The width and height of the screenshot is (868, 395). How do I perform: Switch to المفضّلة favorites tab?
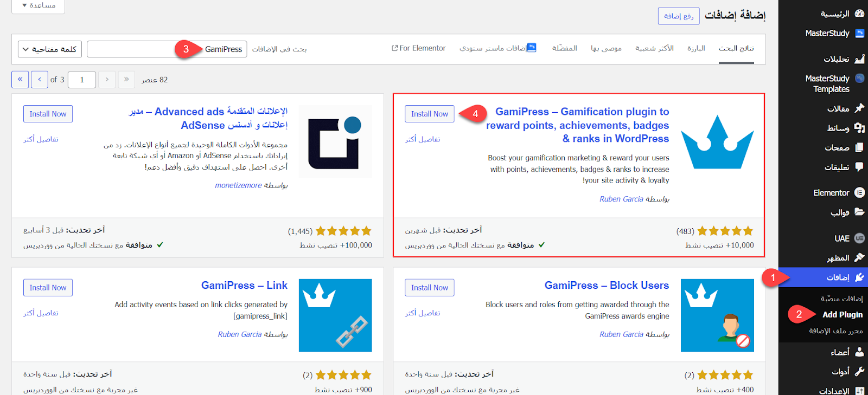[x=564, y=48]
